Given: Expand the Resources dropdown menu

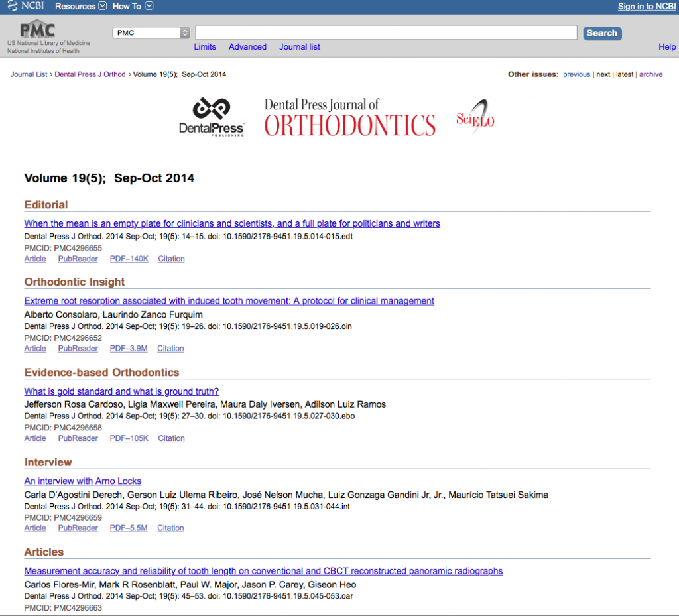Looking at the screenshot, I should (80, 6).
